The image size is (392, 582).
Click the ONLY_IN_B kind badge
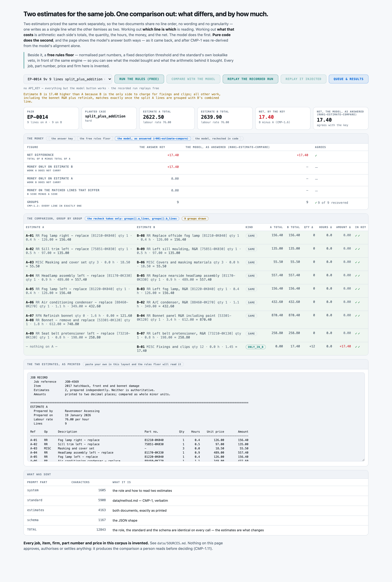[x=255, y=347]
